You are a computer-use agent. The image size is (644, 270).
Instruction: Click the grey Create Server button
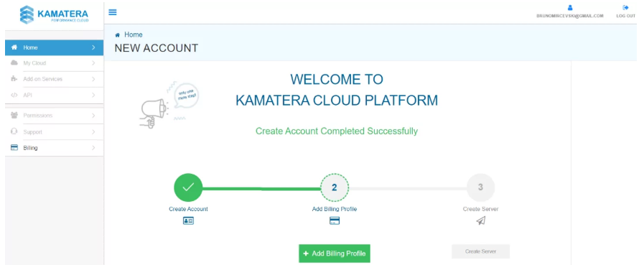pos(480,251)
